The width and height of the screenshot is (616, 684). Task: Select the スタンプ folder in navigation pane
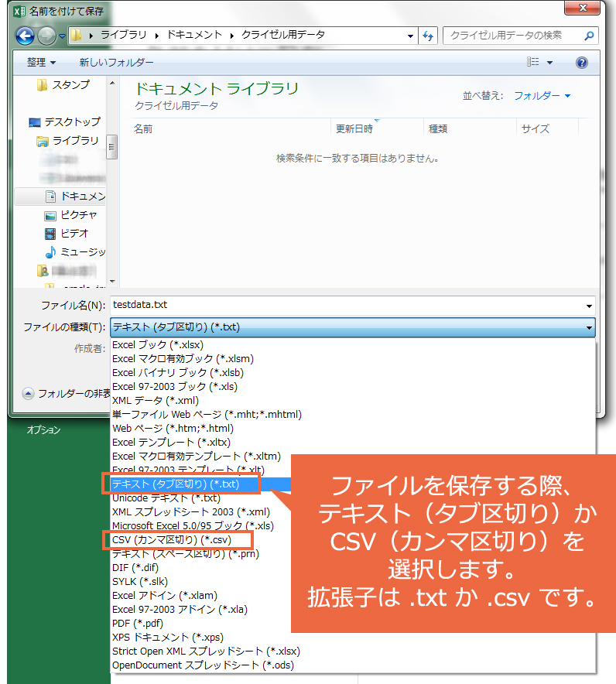point(63,84)
